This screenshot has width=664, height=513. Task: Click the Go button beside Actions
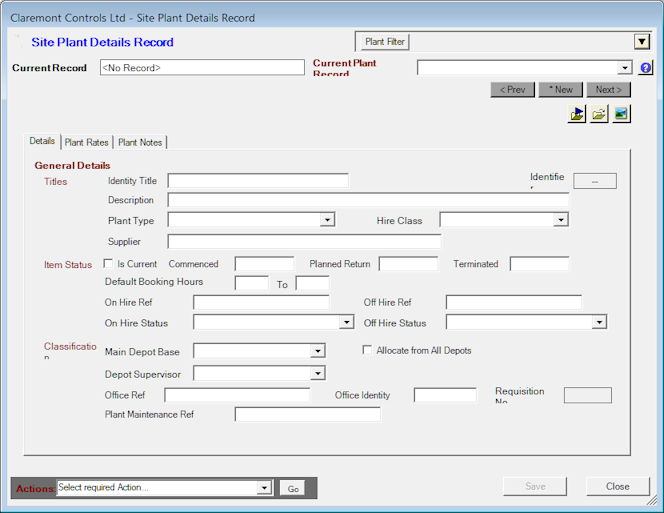[x=293, y=488]
